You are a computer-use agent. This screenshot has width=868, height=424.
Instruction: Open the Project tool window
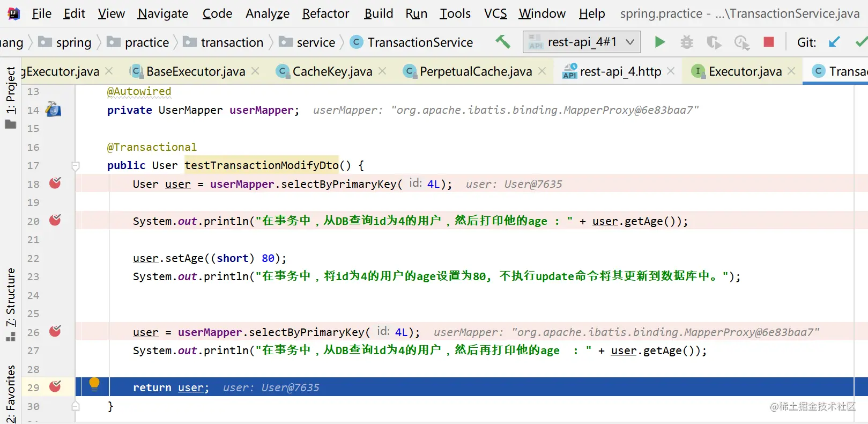[10, 98]
